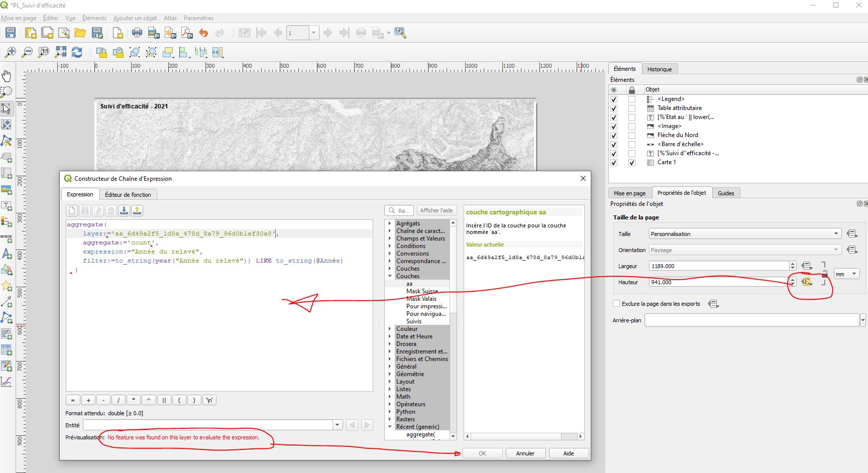Select the Move item content tool
868x473 pixels.
(x=7, y=124)
